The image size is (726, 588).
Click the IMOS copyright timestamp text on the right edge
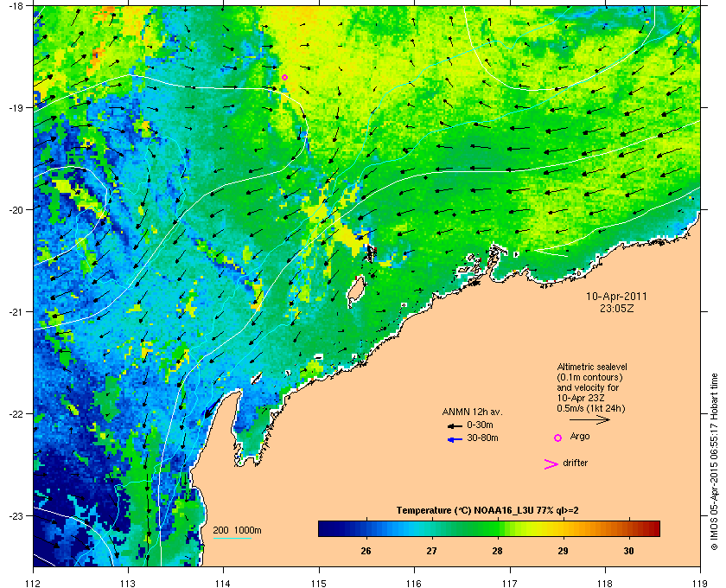pyautogui.click(x=714, y=461)
